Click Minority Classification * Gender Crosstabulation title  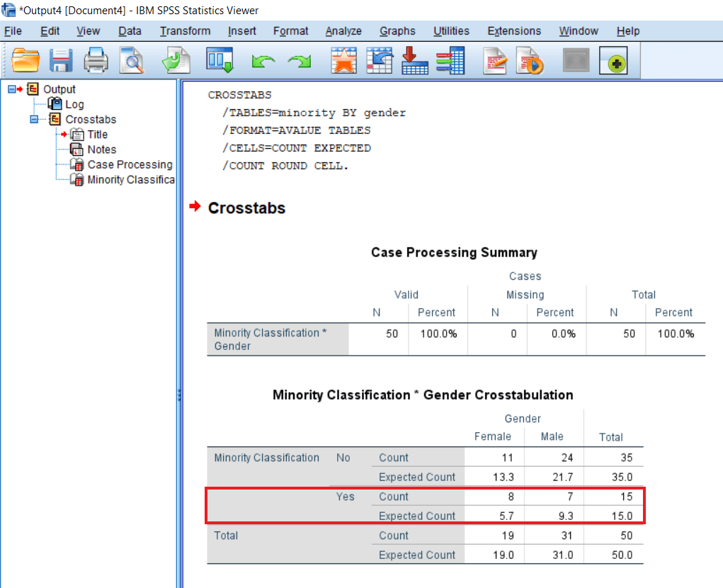(423, 395)
